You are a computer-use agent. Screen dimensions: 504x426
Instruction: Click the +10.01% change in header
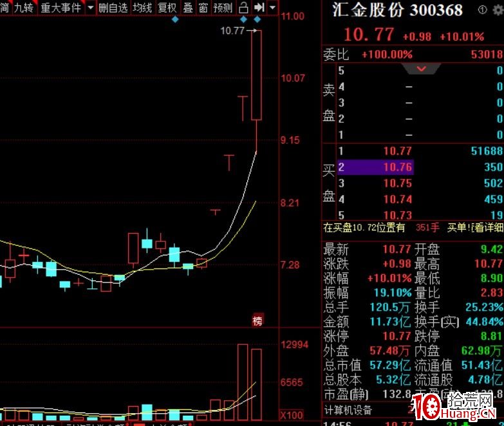[462, 37]
